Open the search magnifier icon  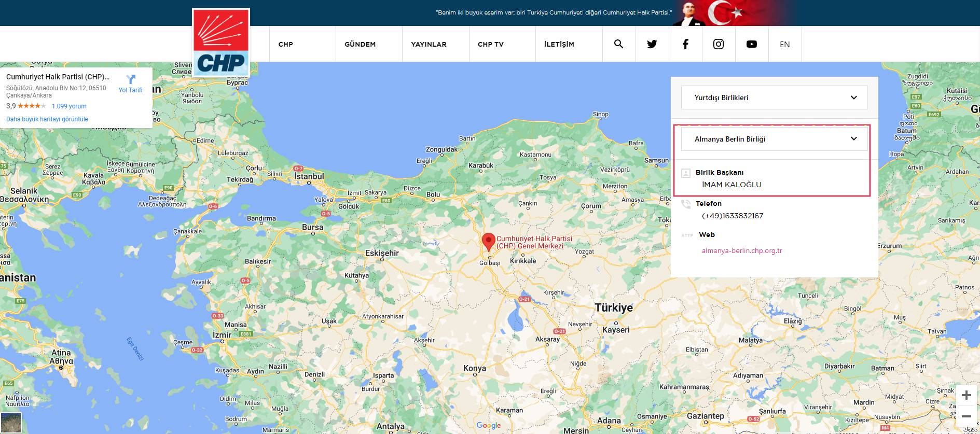(x=618, y=44)
